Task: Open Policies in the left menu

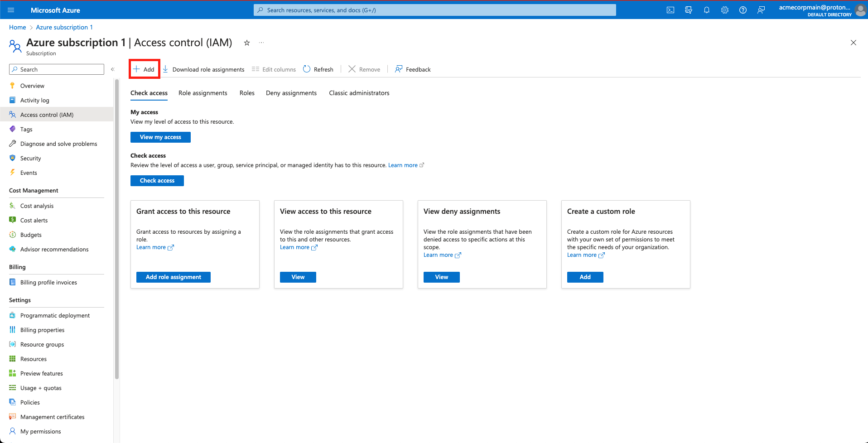Action: tap(57, 402)
